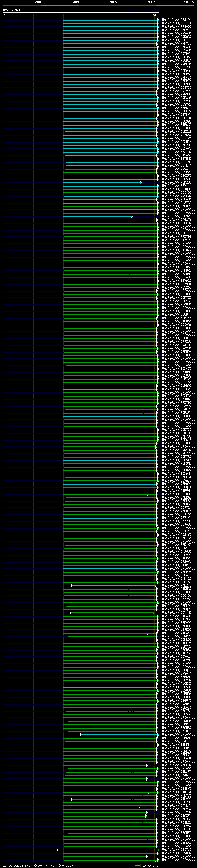Select hit label UniRef100_Q2HAR1

(x=177, y=484)
